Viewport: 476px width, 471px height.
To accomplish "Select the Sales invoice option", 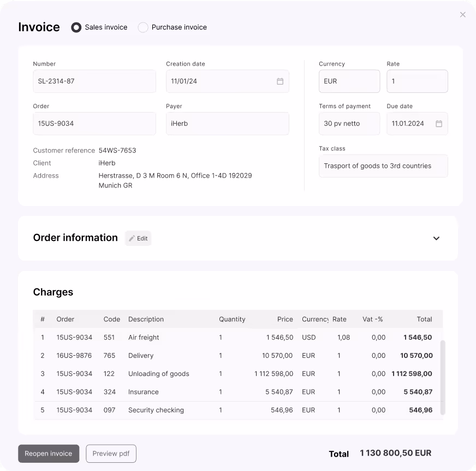I will pyautogui.click(x=76, y=27).
